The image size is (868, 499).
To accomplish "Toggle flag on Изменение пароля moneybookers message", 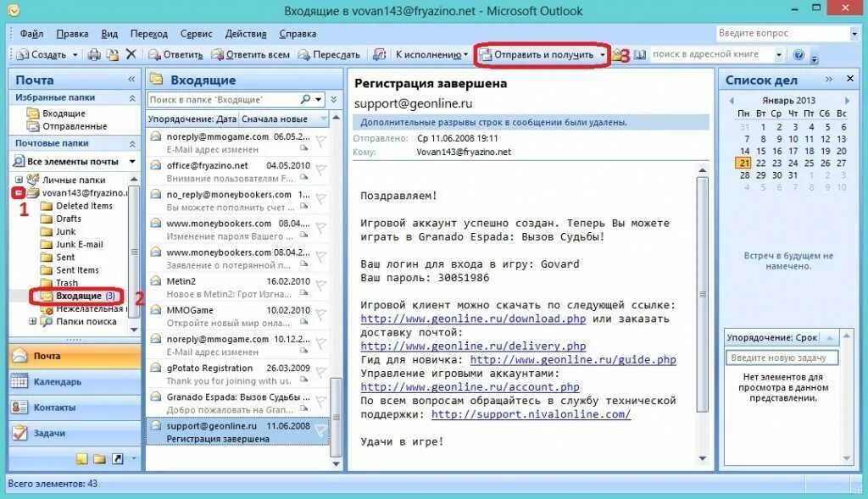I will click(320, 228).
